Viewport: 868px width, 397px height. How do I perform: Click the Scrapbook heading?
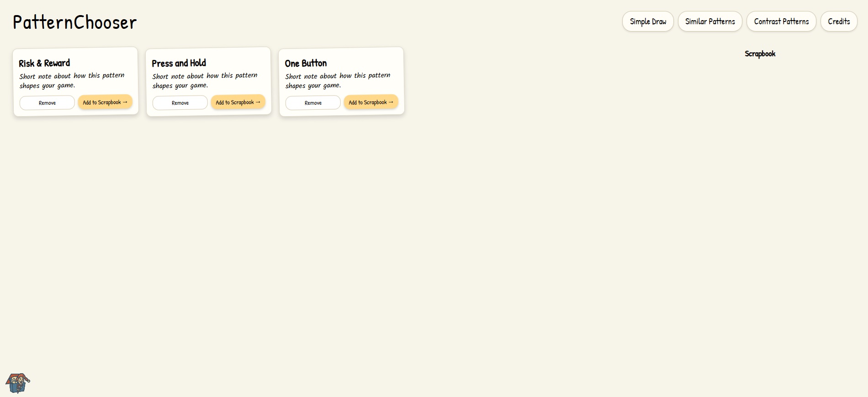coord(760,54)
